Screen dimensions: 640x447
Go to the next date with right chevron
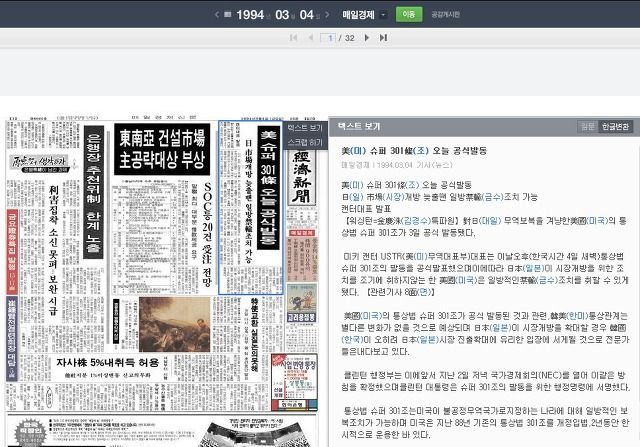(327, 15)
